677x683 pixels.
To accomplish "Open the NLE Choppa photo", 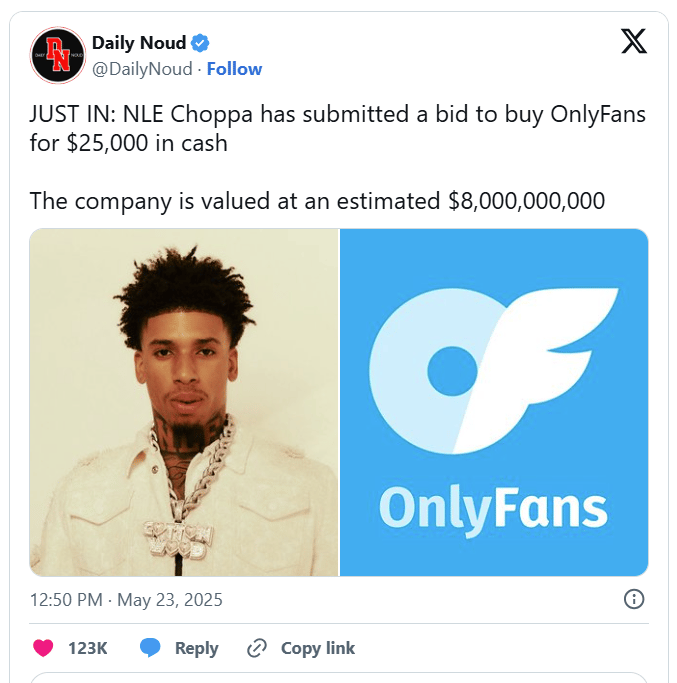I will pyautogui.click(x=184, y=402).
